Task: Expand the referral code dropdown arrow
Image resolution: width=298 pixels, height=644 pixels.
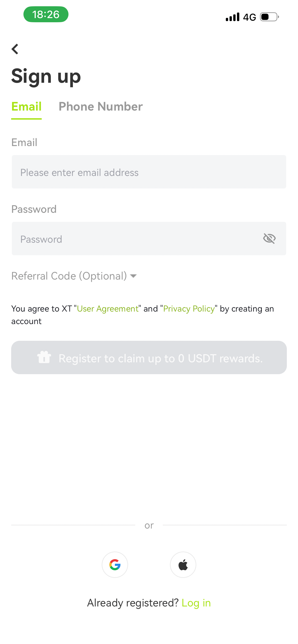Action: coord(133,276)
